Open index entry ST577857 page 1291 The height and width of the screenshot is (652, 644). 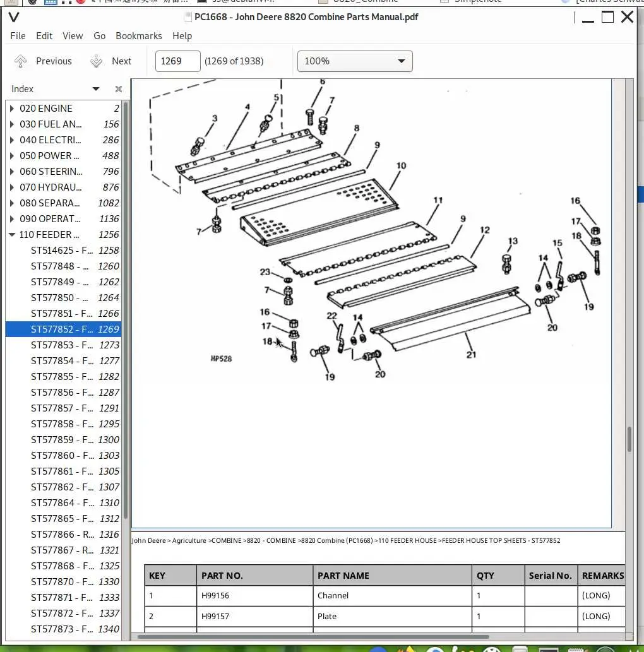click(64, 408)
